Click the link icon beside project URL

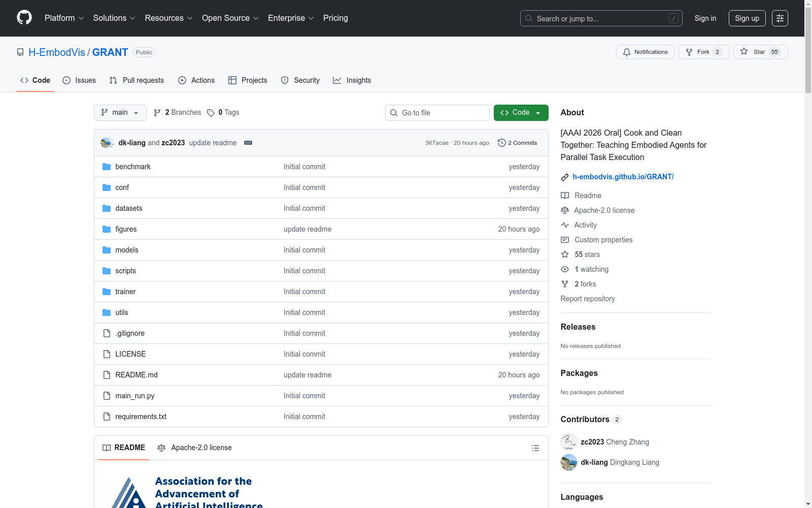pos(565,177)
